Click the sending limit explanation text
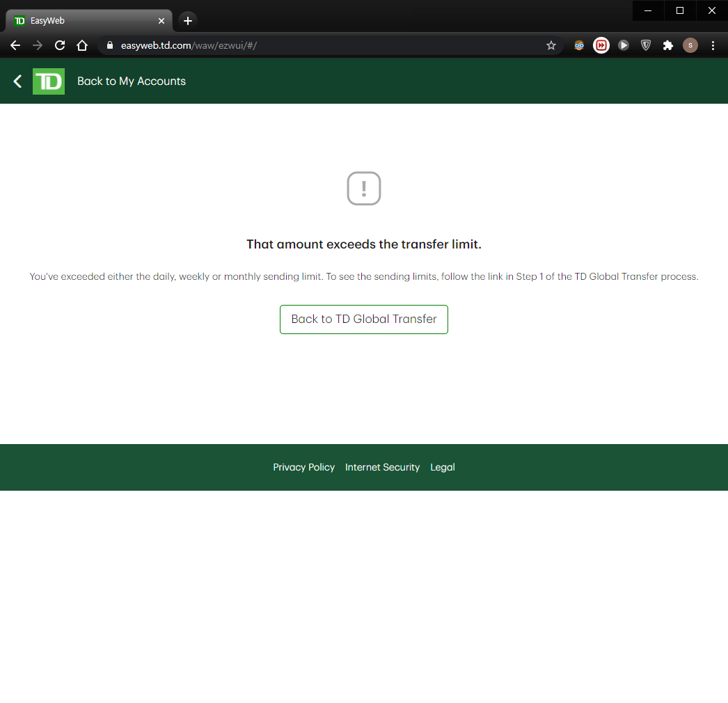The width and height of the screenshot is (728, 703). (364, 276)
